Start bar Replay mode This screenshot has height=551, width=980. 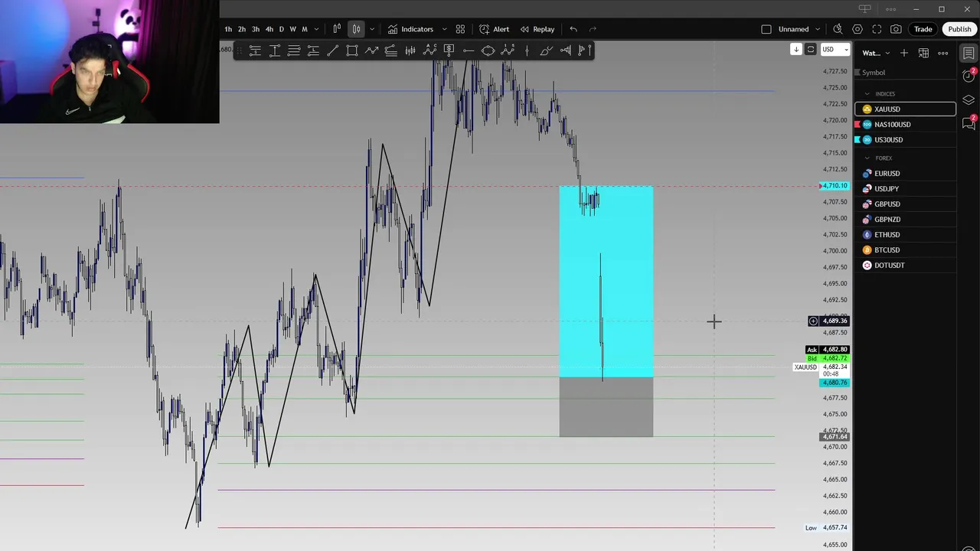coord(537,29)
